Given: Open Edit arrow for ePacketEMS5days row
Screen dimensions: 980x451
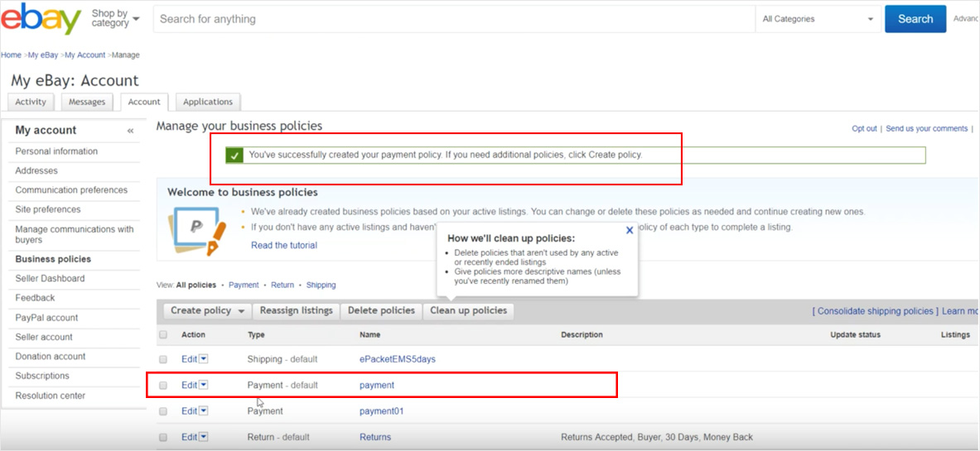Looking at the screenshot, I should [x=204, y=359].
